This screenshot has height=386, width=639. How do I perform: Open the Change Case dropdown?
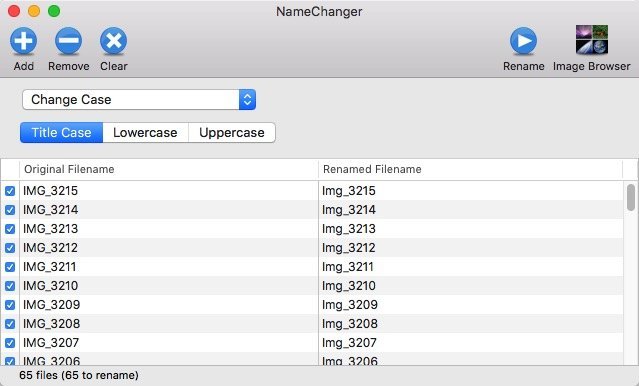[139, 99]
